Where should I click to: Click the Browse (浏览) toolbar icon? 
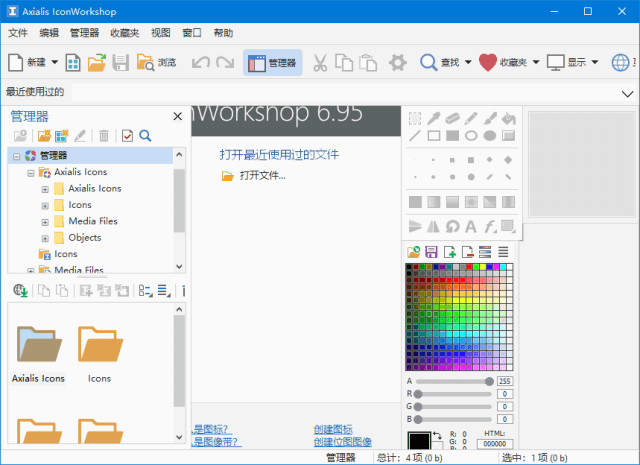point(147,63)
